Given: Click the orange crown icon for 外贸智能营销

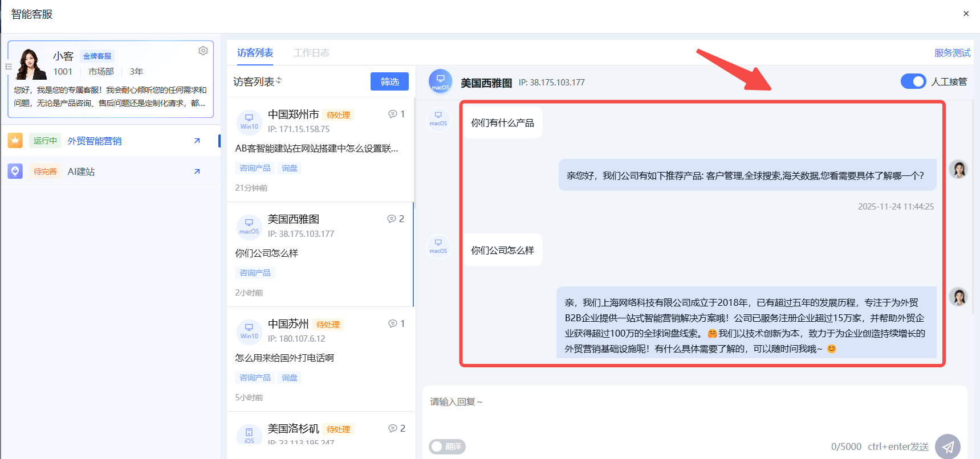Looking at the screenshot, I should pyautogui.click(x=15, y=141).
